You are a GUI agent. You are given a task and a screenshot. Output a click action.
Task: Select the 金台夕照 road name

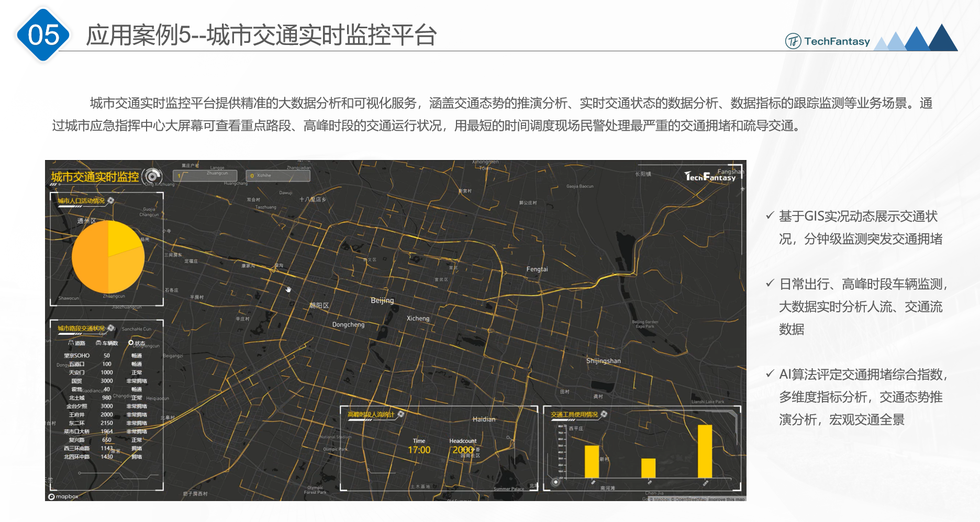pyautogui.click(x=77, y=406)
